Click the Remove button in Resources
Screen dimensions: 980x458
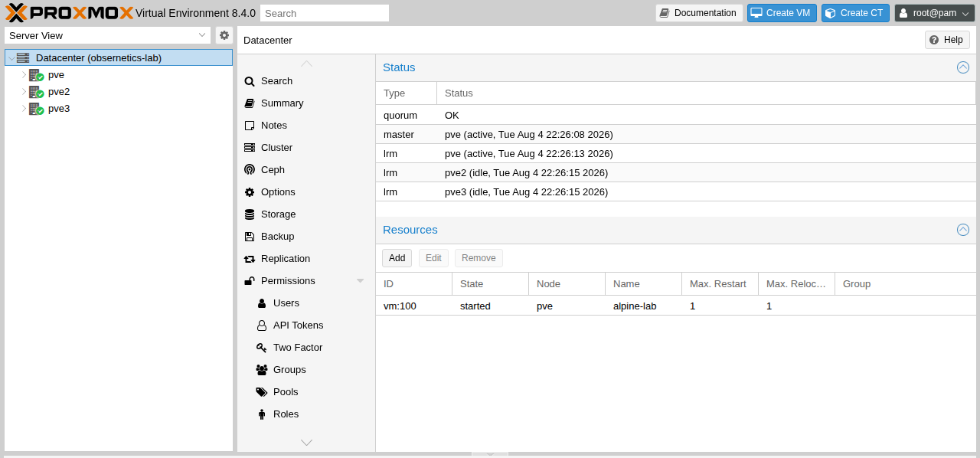click(479, 258)
